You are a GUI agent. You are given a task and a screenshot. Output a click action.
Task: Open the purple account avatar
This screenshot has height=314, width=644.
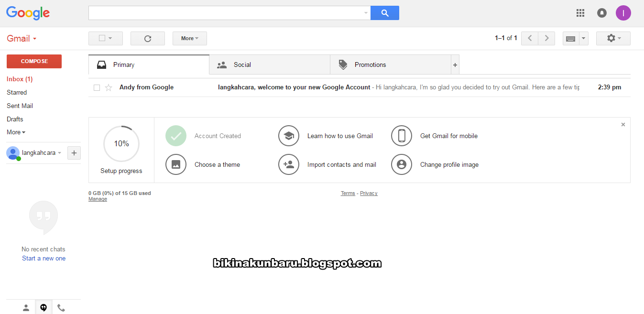623,13
